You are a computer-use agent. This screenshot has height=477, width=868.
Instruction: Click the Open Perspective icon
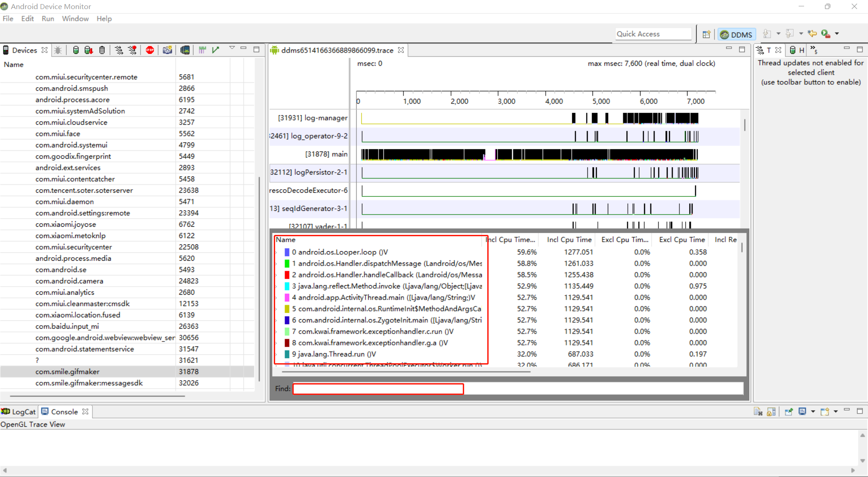(706, 34)
